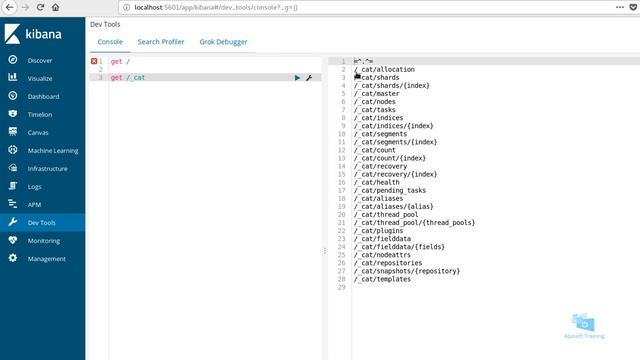Click output line /_cat/fielddata/{fields}
Screen dimensions: 640x360
point(399,247)
